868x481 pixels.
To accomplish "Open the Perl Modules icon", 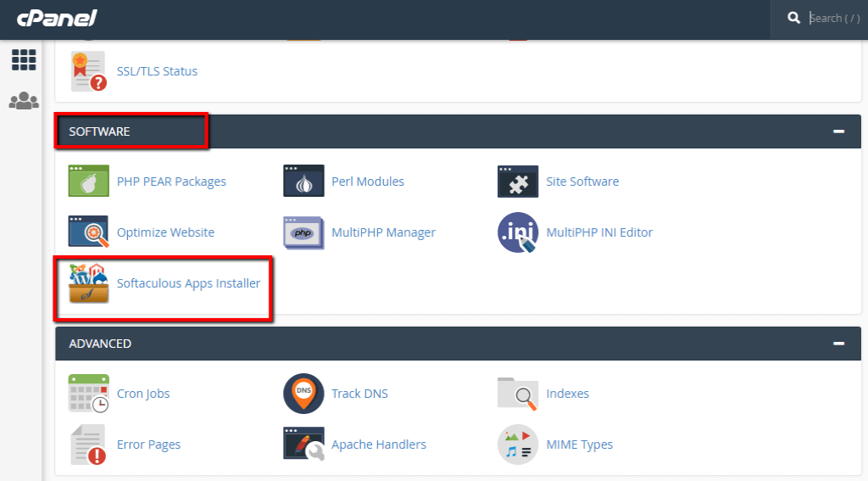I will tap(303, 182).
